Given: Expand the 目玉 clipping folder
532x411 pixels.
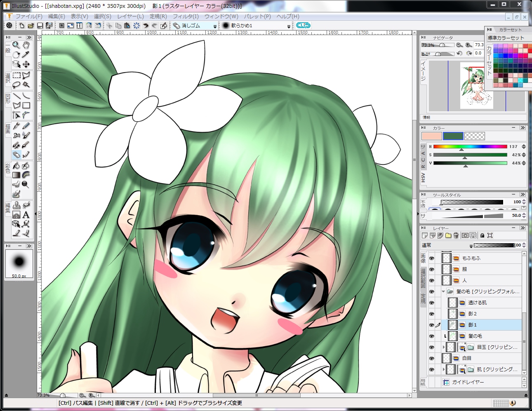Looking at the screenshot, I should point(444,347).
